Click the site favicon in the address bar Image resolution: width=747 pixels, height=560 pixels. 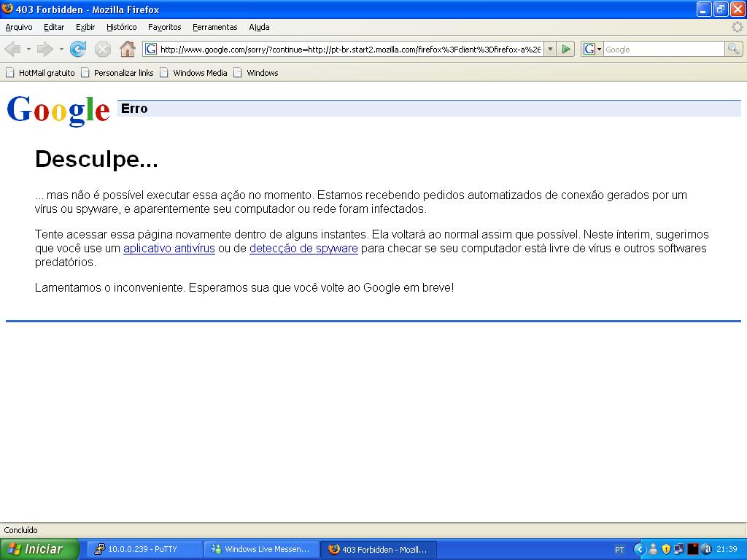coord(151,49)
